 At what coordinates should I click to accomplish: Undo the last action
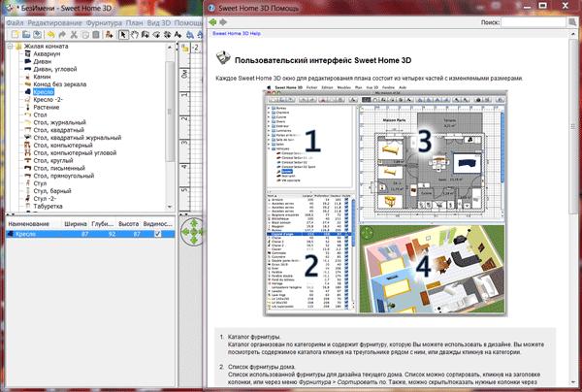51,35
